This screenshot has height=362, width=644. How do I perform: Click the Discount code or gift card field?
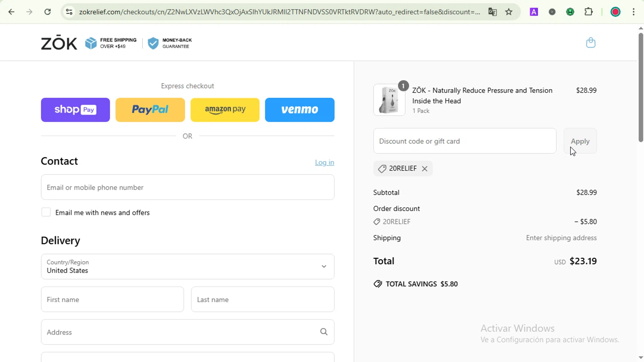pyautogui.click(x=465, y=141)
